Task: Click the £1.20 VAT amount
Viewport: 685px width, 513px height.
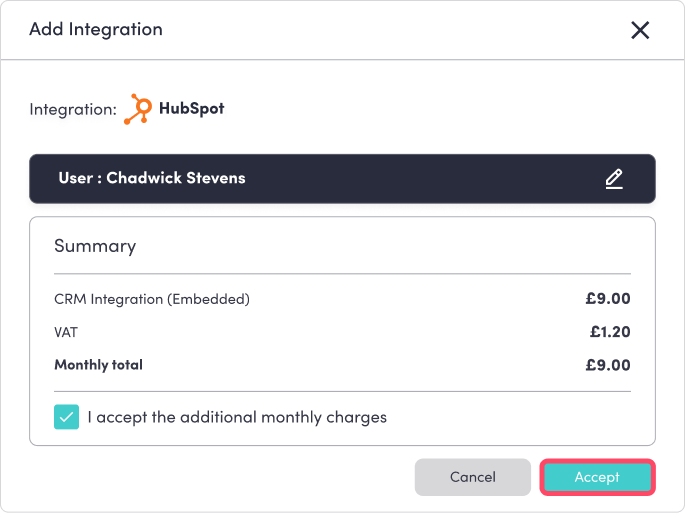Action: (x=610, y=331)
